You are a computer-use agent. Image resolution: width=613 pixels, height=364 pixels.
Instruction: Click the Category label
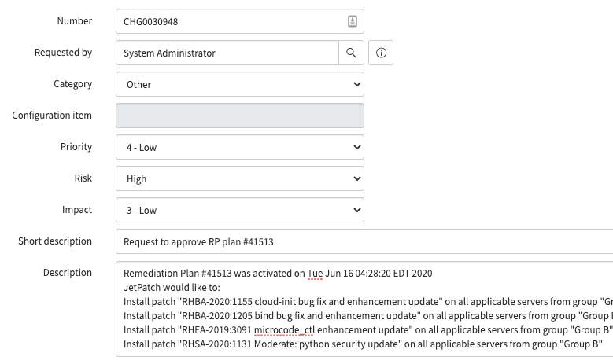point(72,84)
